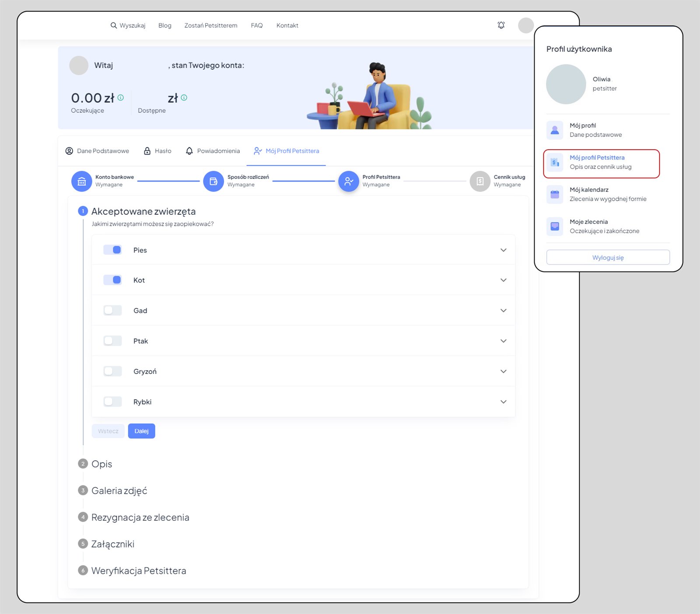Click the Cennik usług step icon
This screenshot has height=614, width=700.
point(479,181)
